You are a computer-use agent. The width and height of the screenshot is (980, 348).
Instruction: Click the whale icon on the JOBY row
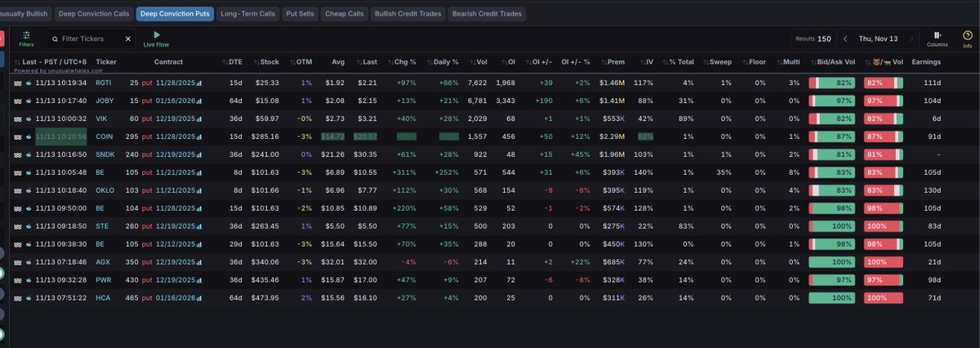tap(28, 100)
